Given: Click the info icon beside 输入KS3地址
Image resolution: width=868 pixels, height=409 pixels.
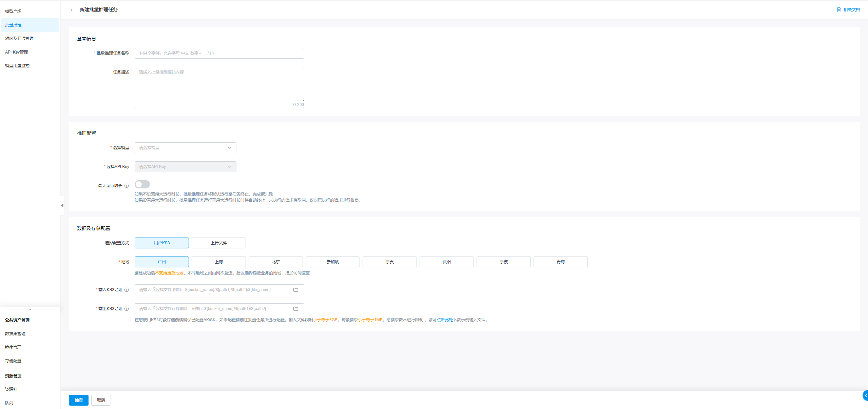Looking at the screenshot, I should coord(127,290).
